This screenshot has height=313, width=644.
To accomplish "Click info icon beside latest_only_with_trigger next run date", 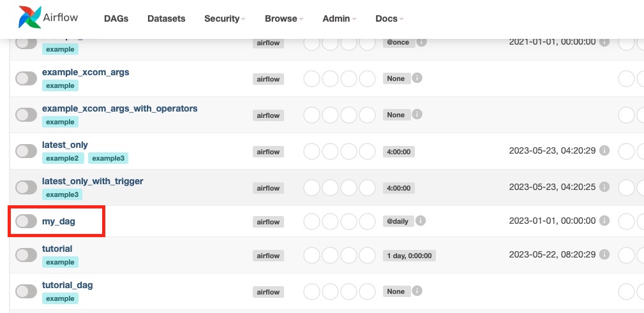I will tap(604, 187).
